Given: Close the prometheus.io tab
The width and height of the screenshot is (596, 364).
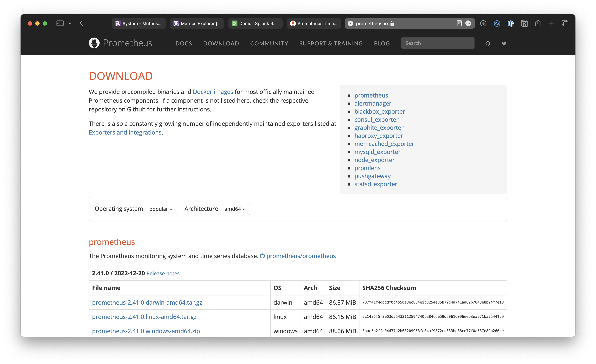Looking at the screenshot, I should coord(350,23).
